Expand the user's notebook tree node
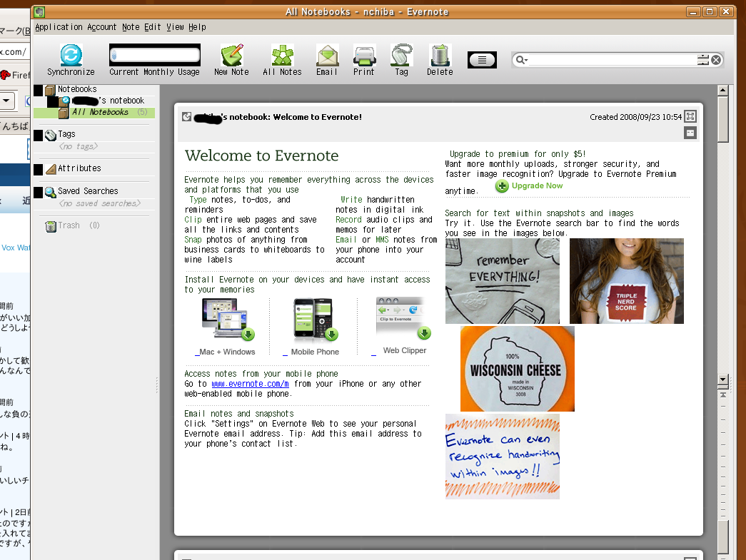The width and height of the screenshot is (746, 560). click(52, 101)
